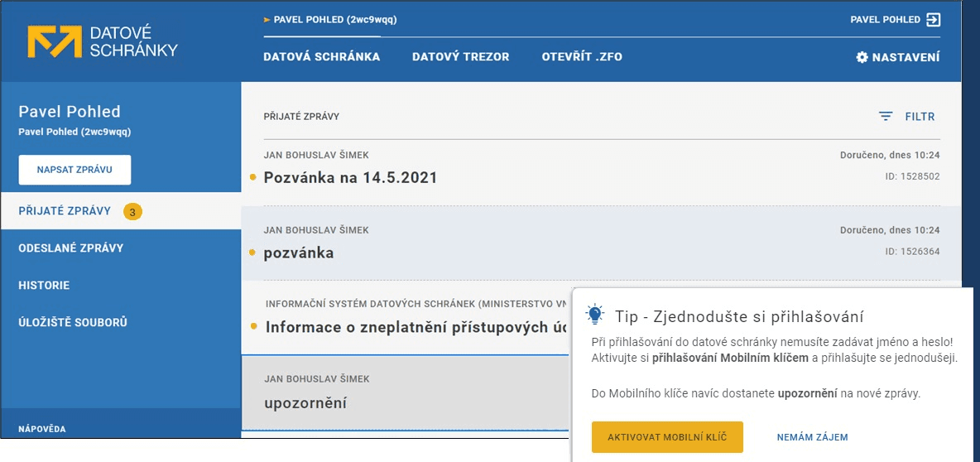
Task: Click the Filtr lines icon
Action: click(886, 117)
